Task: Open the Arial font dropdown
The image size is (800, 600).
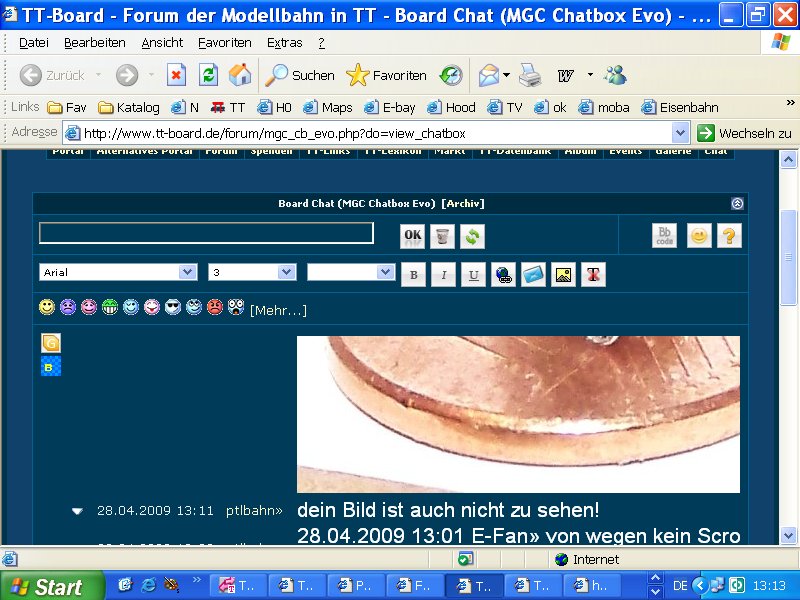Action: [x=118, y=272]
